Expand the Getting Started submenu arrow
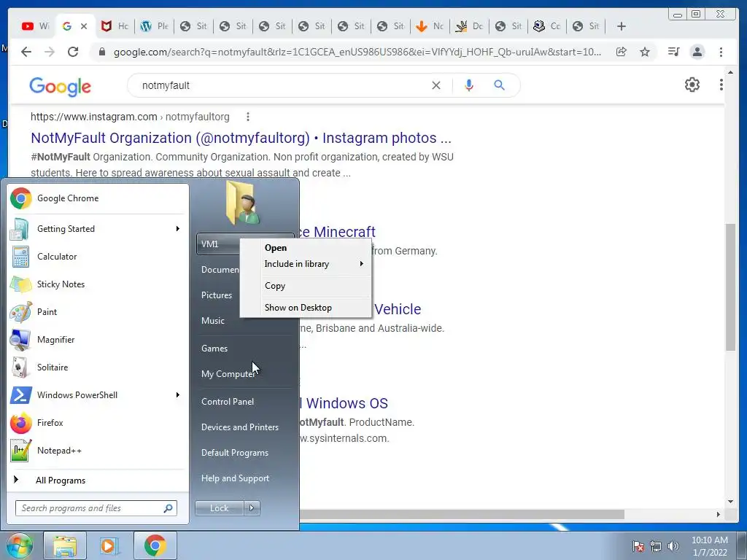Screen dimensions: 747x560 178,229
